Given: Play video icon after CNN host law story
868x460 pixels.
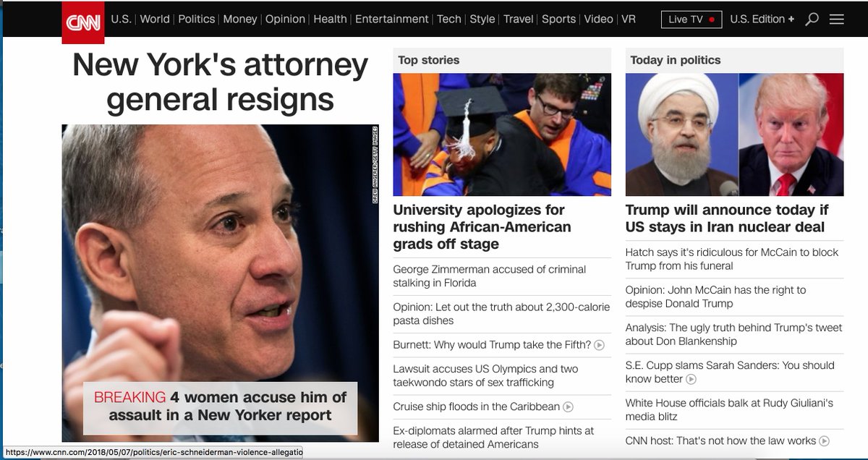Looking at the screenshot, I should click(x=824, y=441).
